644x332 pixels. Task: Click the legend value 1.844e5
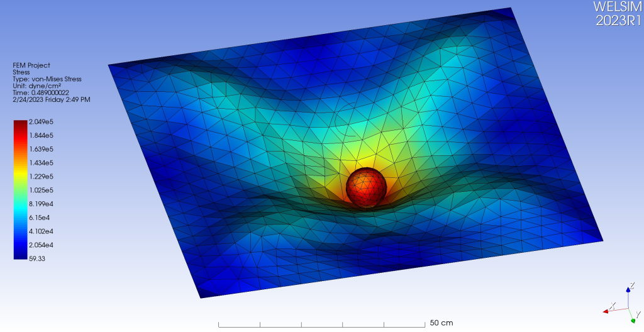pos(41,135)
